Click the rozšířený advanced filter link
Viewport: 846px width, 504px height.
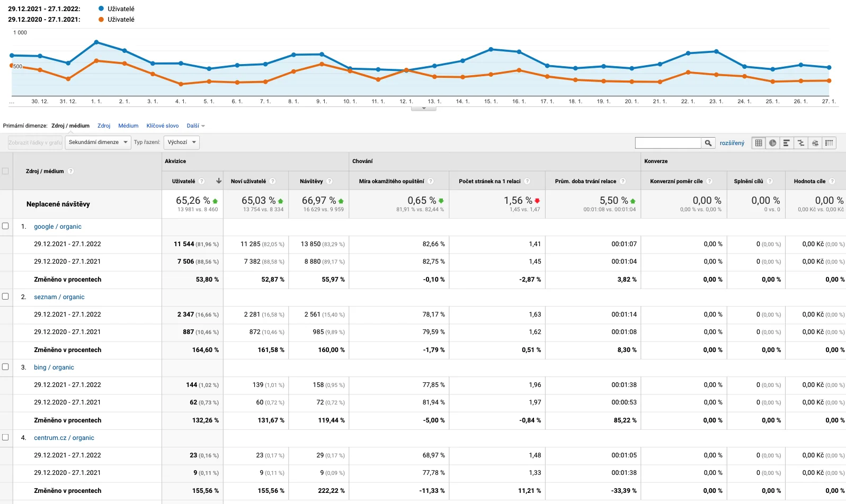click(732, 143)
